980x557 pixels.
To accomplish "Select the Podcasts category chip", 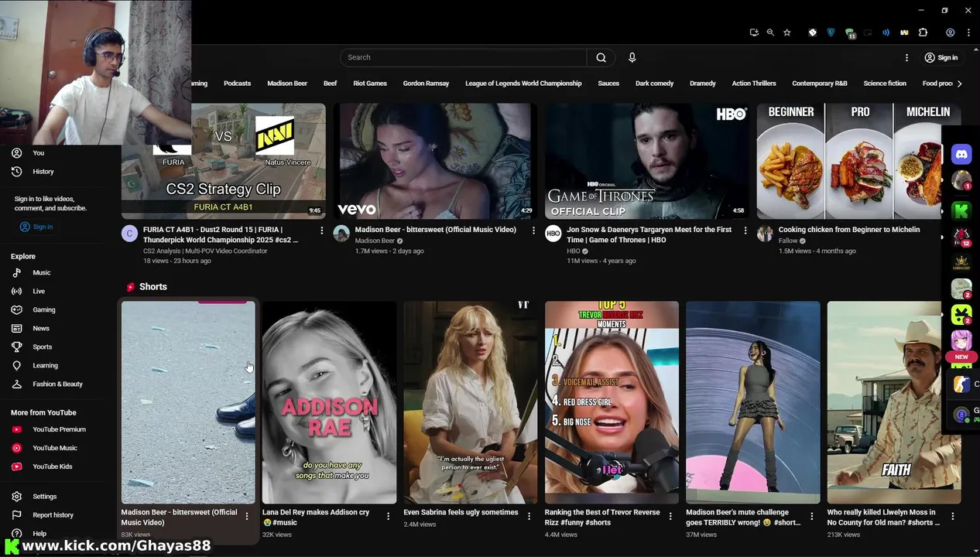I will tap(237, 84).
